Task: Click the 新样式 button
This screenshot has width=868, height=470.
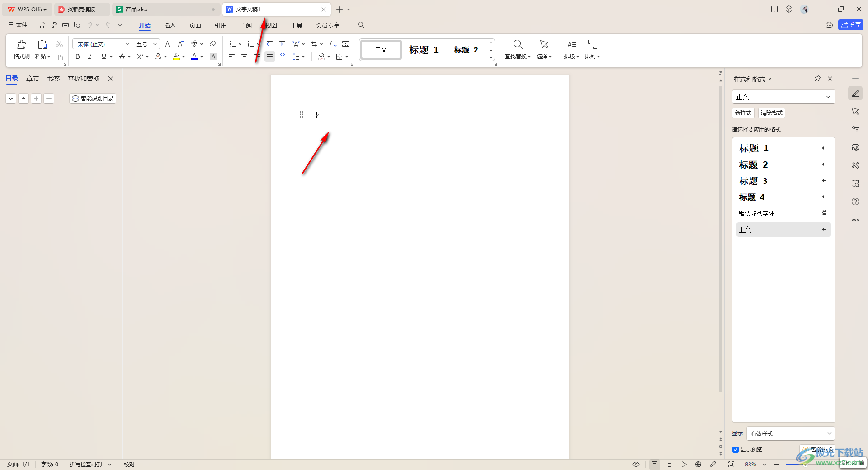Action: [743, 113]
